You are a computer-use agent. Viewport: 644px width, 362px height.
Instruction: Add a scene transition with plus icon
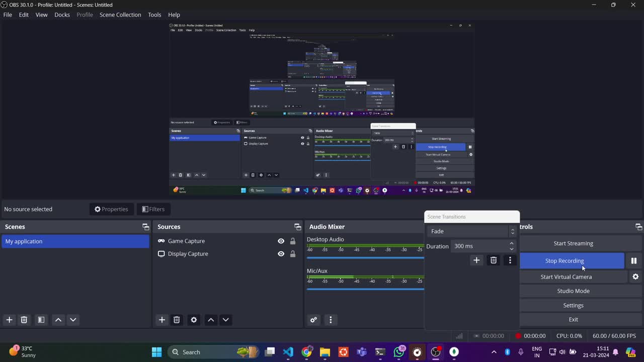tap(476, 260)
